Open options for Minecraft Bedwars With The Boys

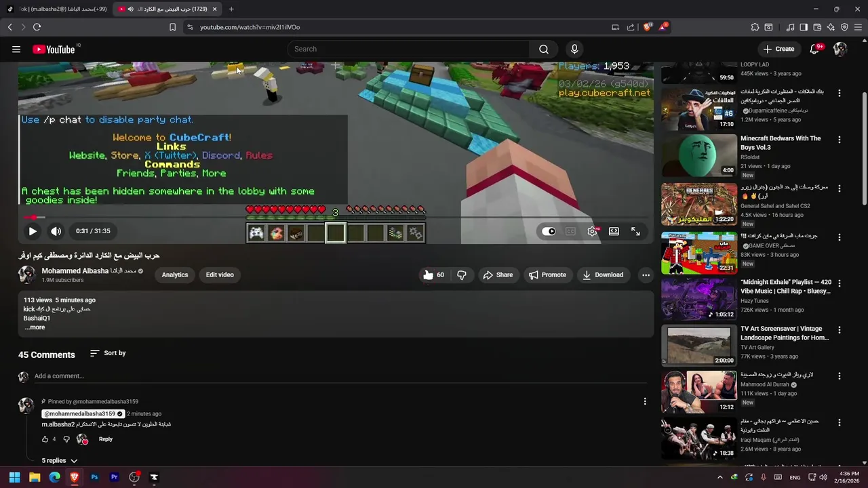[839, 140]
